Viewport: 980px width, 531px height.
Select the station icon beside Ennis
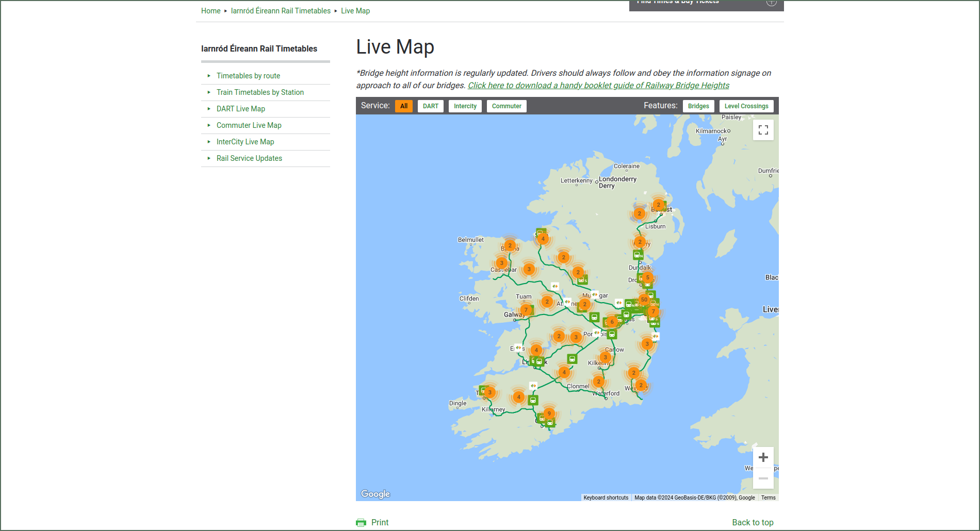[518, 348]
